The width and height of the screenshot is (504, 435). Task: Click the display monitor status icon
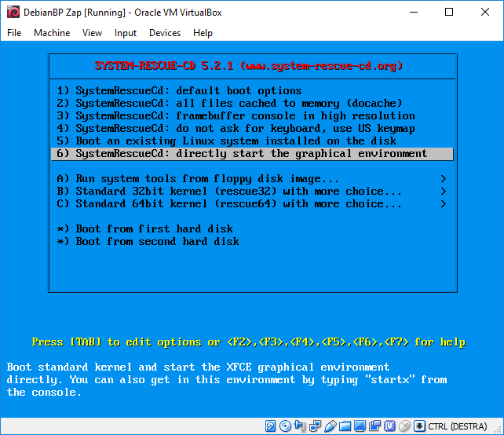tap(360, 426)
